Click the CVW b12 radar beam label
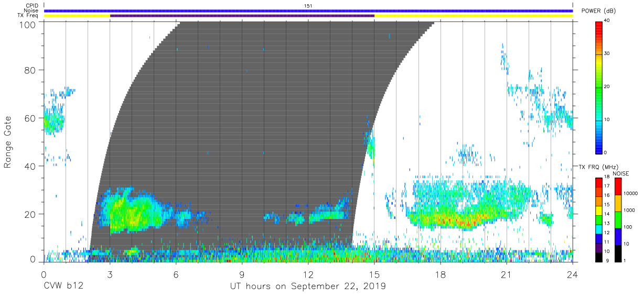This screenshot has width=644, height=297. (x=64, y=287)
